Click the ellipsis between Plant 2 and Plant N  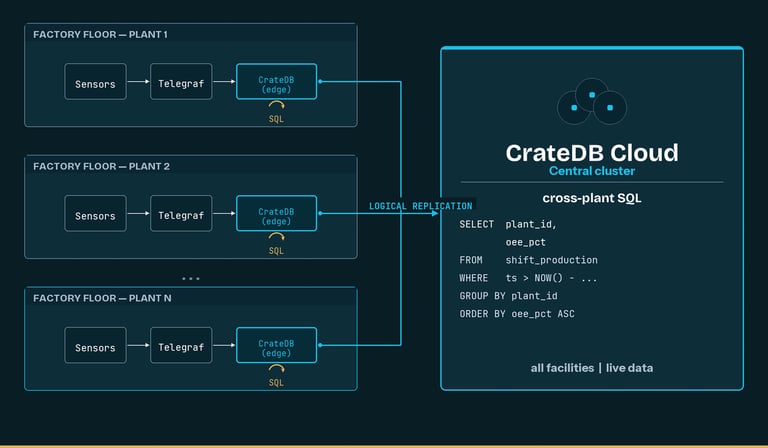point(191,279)
